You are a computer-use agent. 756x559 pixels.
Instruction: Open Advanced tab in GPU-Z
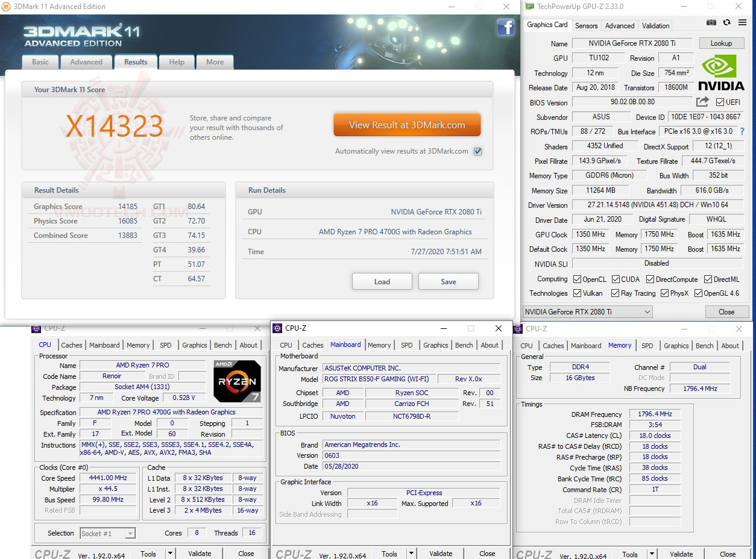point(620,26)
